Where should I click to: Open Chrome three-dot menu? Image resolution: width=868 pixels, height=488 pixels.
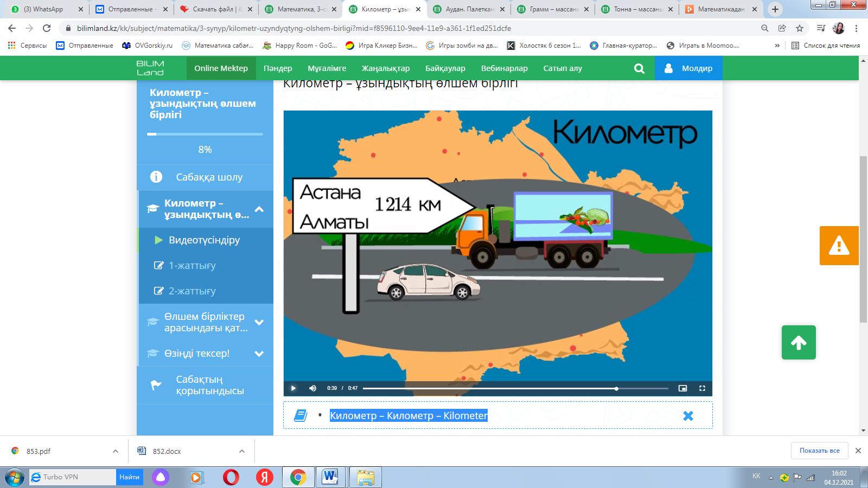(857, 28)
